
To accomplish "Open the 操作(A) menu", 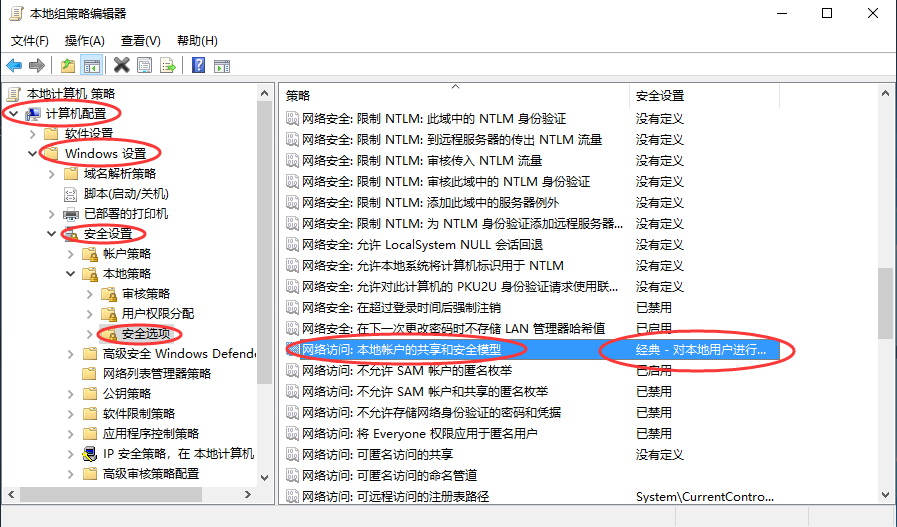I will [85, 41].
